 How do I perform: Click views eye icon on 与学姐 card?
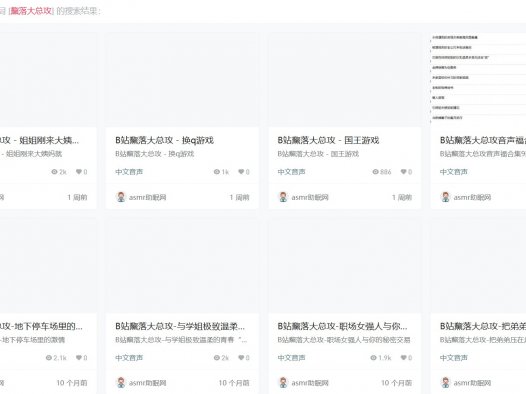point(217,357)
